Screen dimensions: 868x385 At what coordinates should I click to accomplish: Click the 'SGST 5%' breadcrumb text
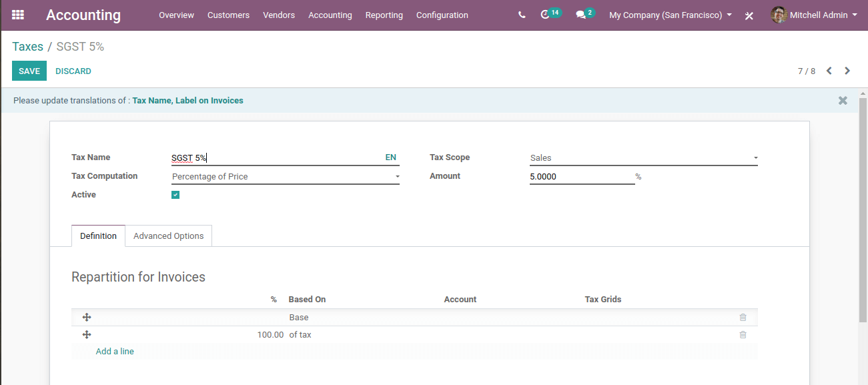[80, 47]
